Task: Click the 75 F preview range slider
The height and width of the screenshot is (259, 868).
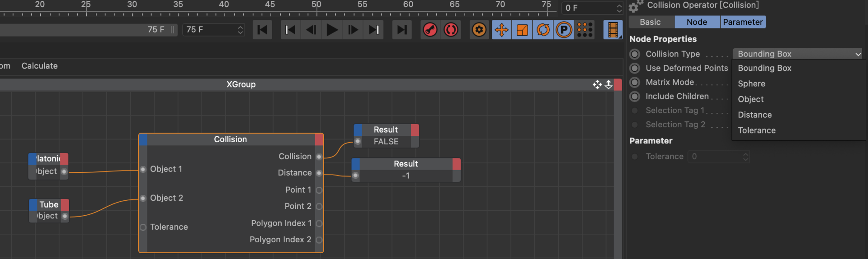Action: click(88, 30)
